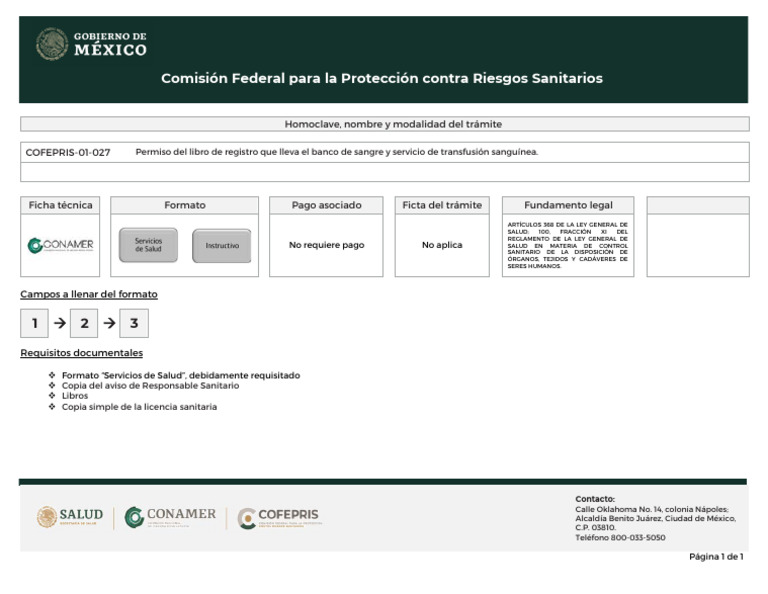Open the CONAMER ficha técnica logo
Screen dimensions: 768x594
pos(60,245)
